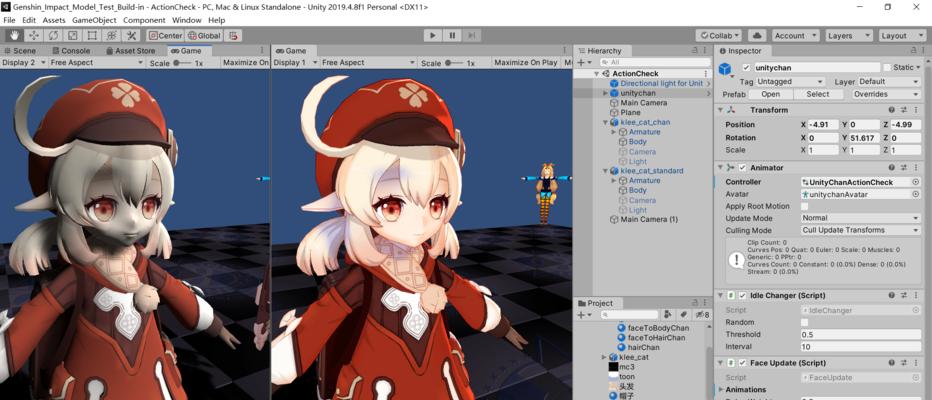Switch to the Asset Store tab

130,51
